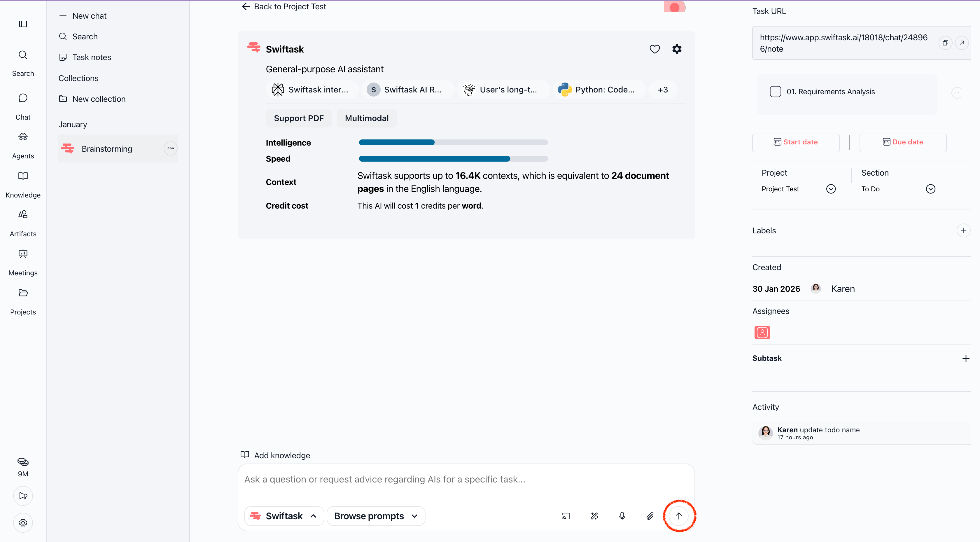Click the paperclip attach file icon

(x=650, y=516)
